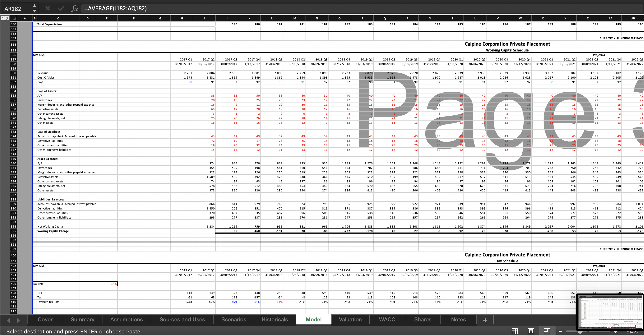
Task: Click the Tax Rate 35% input cell
Action: pyautogui.click(x=107, y=284)
